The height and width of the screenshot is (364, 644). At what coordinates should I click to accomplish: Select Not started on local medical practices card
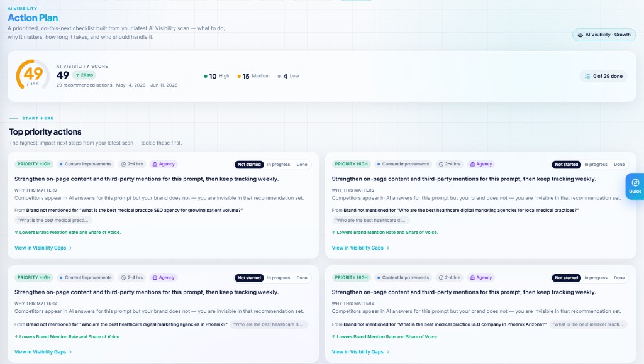tap(567, 165)
